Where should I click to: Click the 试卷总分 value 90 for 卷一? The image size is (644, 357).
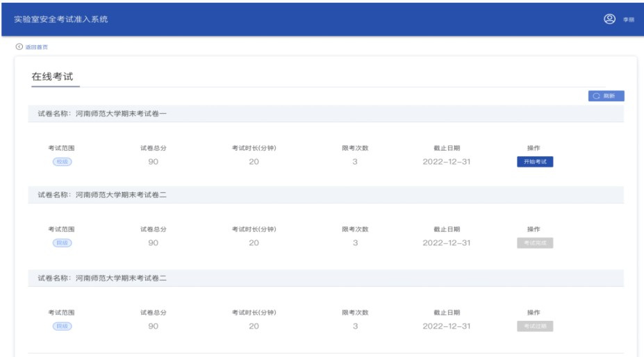coord(153,162)
